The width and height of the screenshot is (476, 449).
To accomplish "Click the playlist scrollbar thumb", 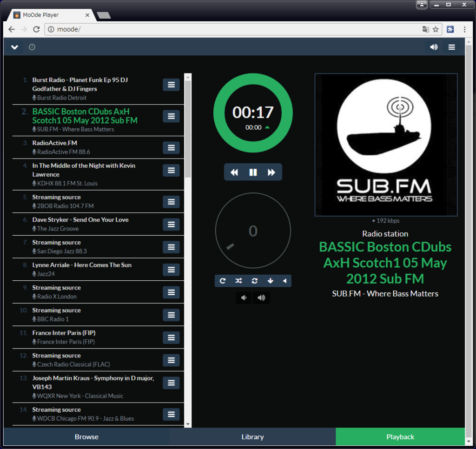I will coord(188,129).
